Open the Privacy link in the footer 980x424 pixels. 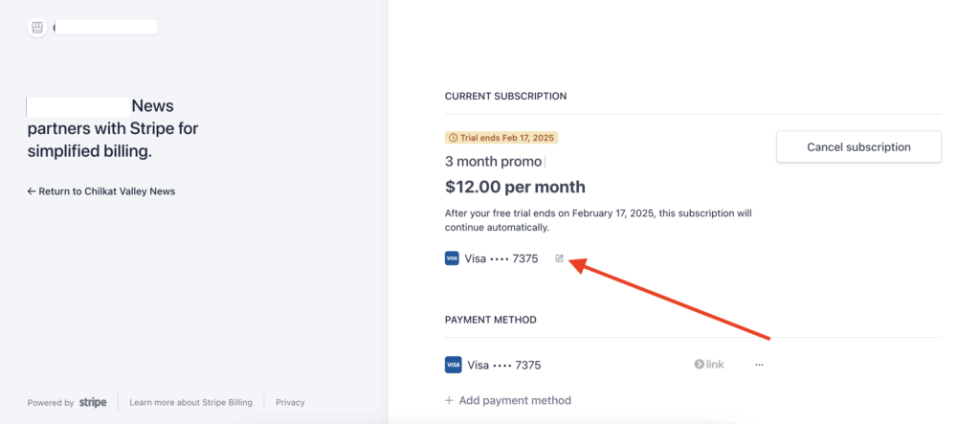click(x=290, y=403)
